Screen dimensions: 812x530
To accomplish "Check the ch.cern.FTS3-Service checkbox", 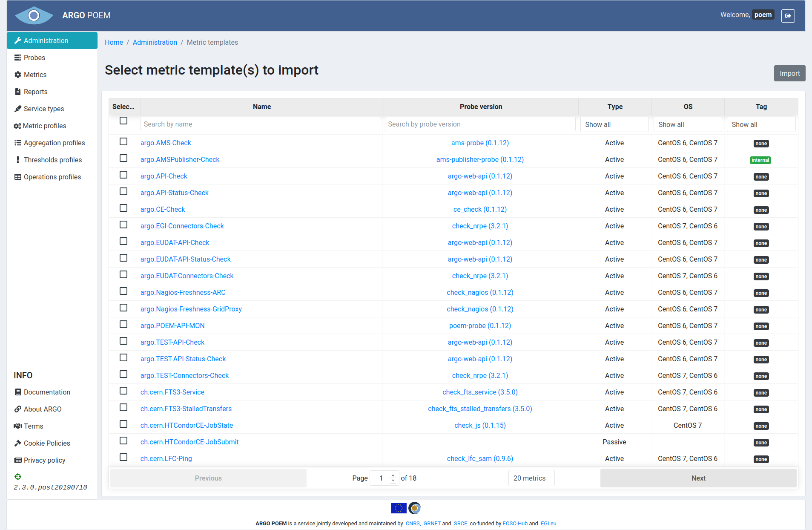I will 123,391.
